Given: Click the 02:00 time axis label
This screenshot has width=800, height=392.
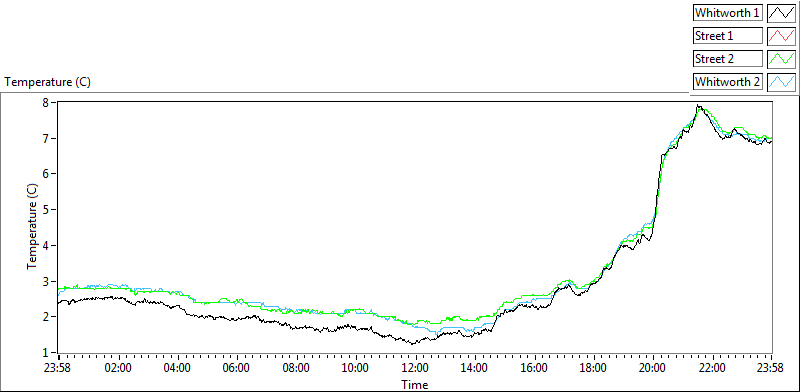Looking at the screenshot, I should 119,368.
